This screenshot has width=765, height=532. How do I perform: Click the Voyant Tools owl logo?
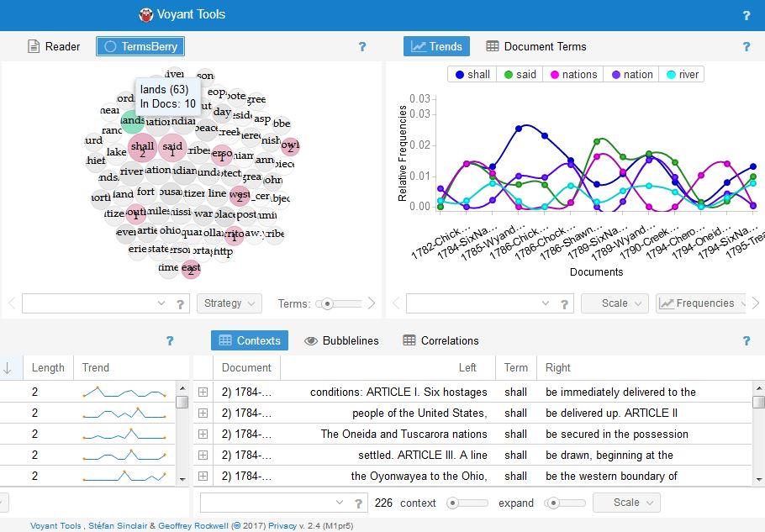pos(147,14)
